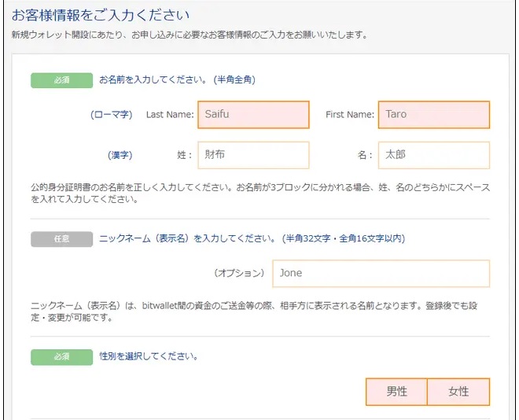Click the お名前を入力してください label
This screenshot has height=420, width=519.
(153, 79)
